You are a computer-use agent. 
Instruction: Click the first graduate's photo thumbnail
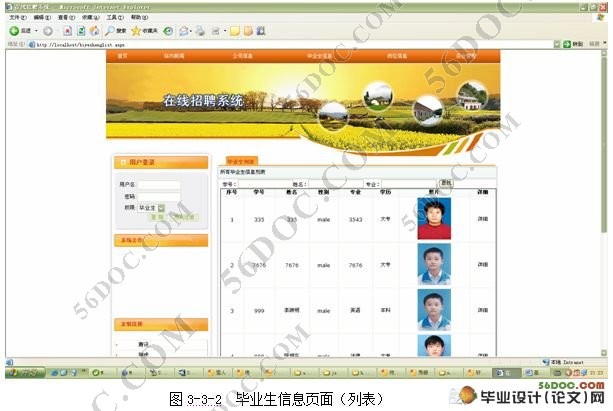pyautogui.click(x=433, y=218)
